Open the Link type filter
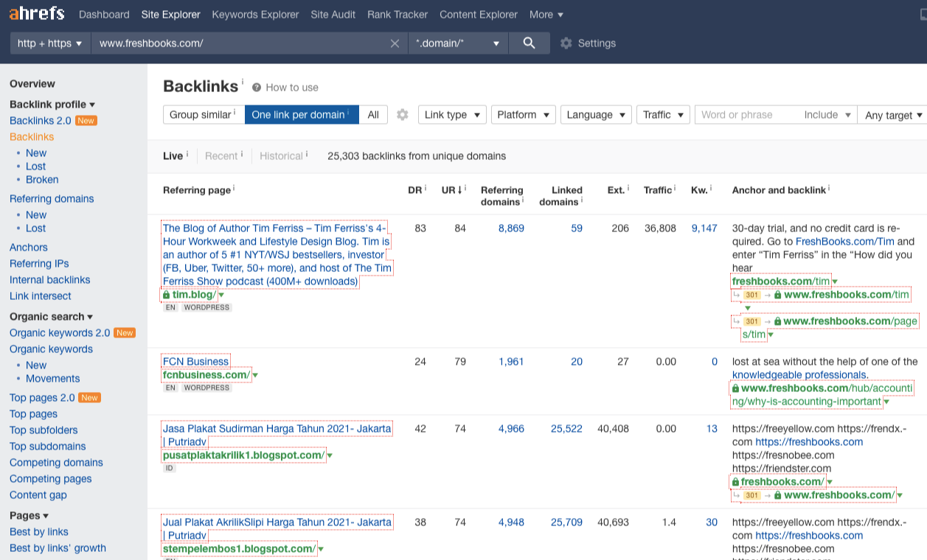 451,115
